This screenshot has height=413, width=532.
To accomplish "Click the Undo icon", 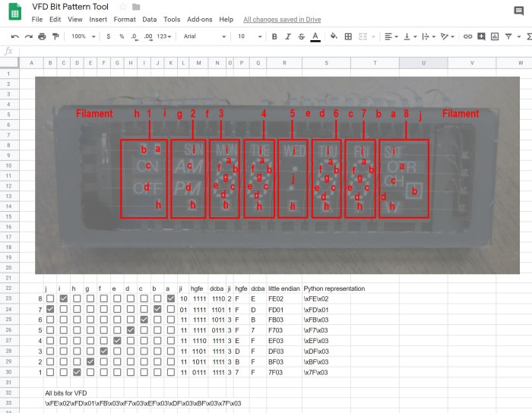I will (14, 36).
